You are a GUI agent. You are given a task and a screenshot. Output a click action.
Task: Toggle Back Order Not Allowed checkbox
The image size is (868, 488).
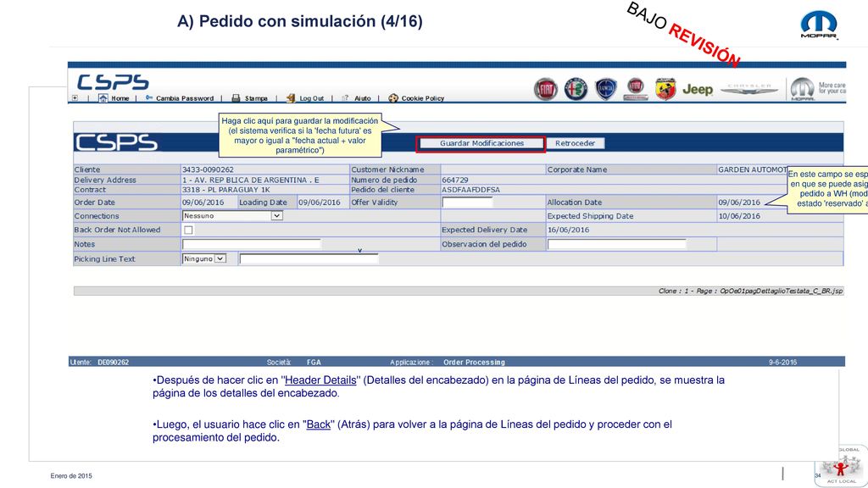[x=188, y=230]
